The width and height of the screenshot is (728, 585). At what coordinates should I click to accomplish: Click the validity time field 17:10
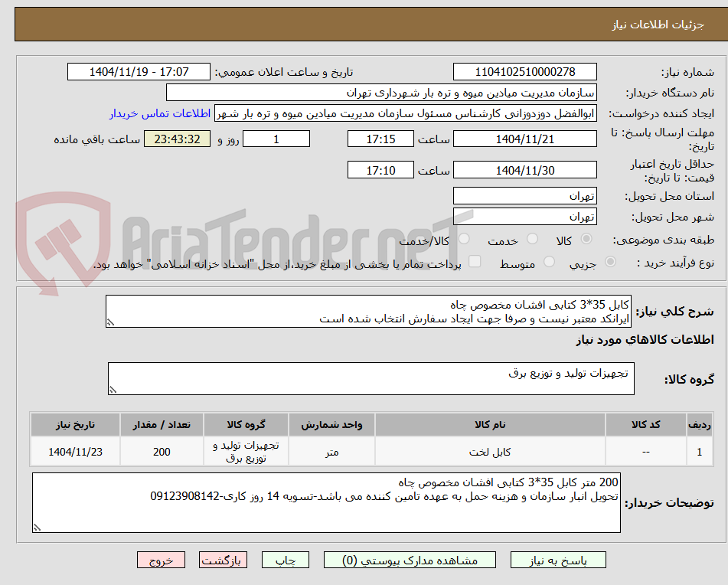(380, 171)
